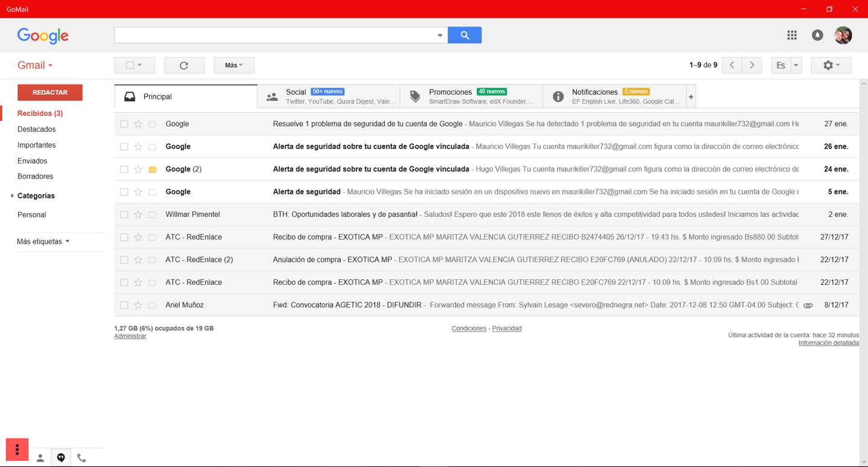The image size is (868, 467).
Task: Tick checkbox for Google (2) message
Action: click(x=124, y=170)
